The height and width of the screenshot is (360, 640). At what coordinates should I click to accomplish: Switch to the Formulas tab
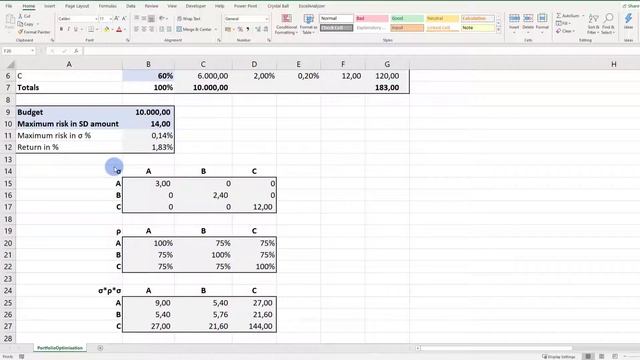coord(107,6)
